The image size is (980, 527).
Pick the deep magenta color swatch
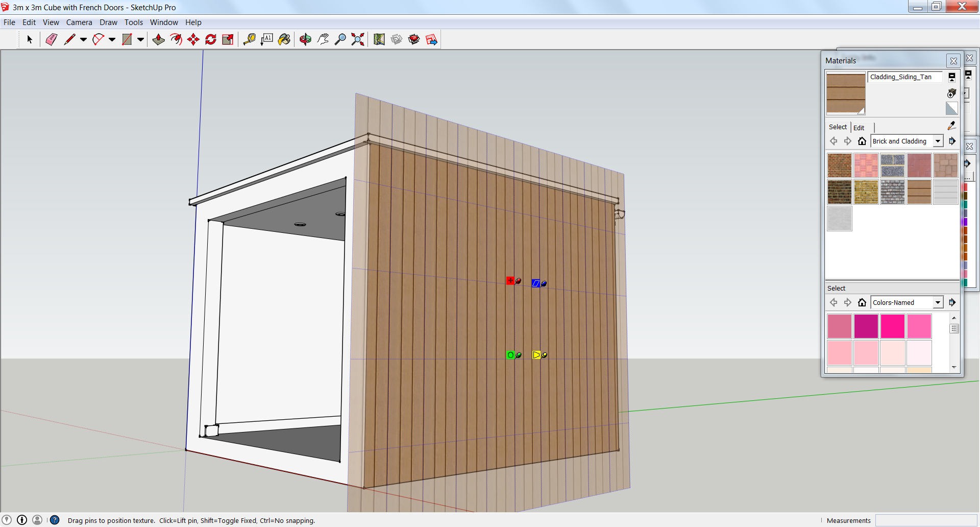(866, 326)
